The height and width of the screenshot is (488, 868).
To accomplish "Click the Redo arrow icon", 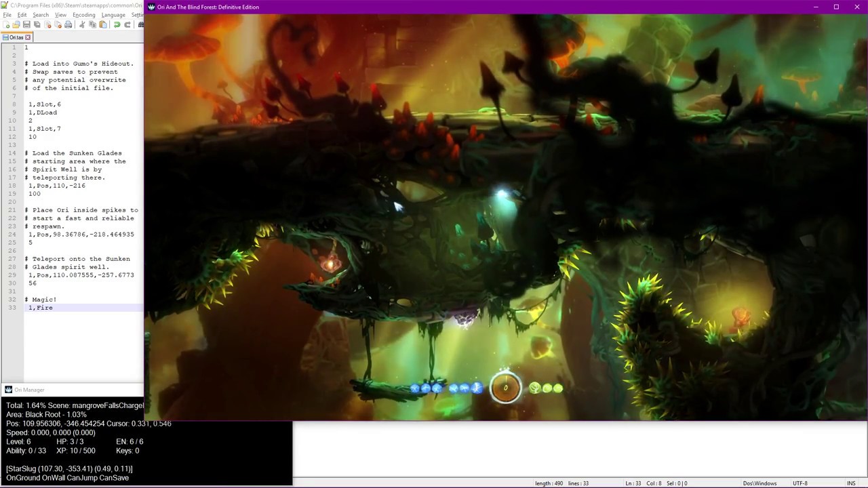I will pos(127,25).
